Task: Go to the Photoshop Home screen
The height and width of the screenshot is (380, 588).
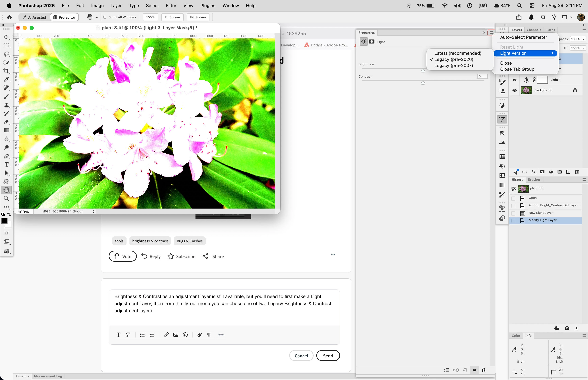Action: [9, 17]
